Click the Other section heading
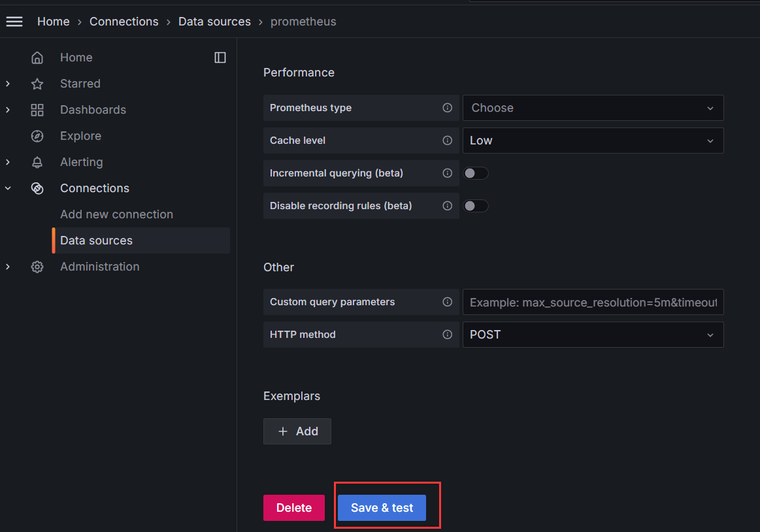The image size is (760, 532). click(278, 267)
